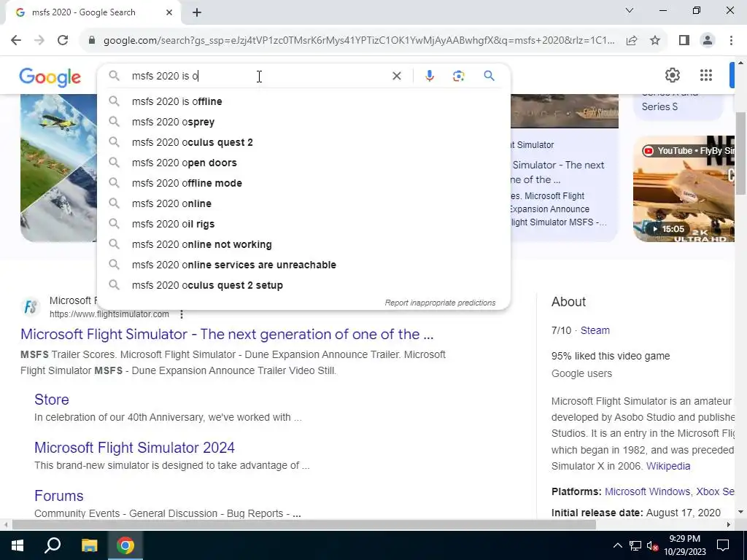Viewport: 747px width, 560px height.
Task: Click the horizontal scrollbar thumb
Action: coord(304,525)
